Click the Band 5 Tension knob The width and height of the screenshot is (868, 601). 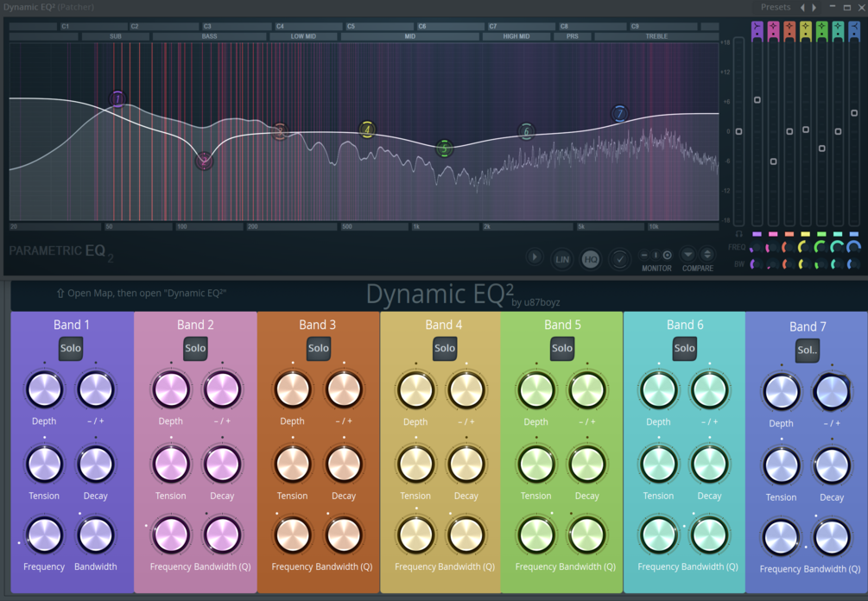[x=535, y=465]
